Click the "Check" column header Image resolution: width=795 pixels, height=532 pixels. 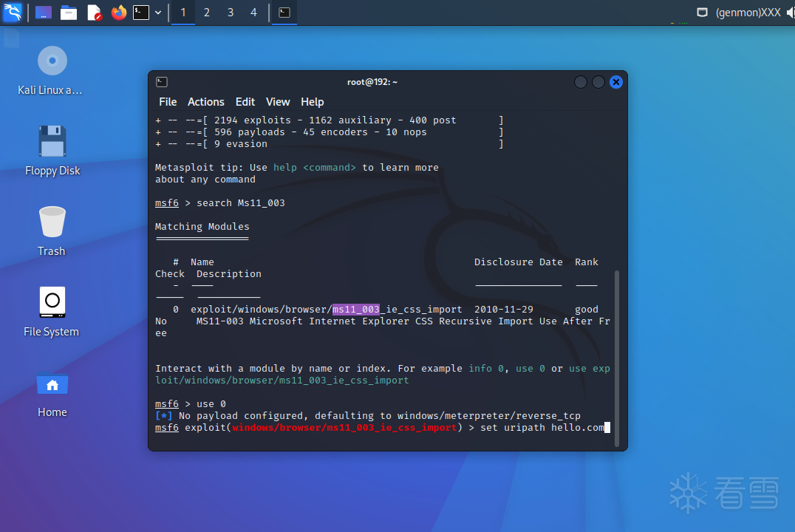pos(170,274)
